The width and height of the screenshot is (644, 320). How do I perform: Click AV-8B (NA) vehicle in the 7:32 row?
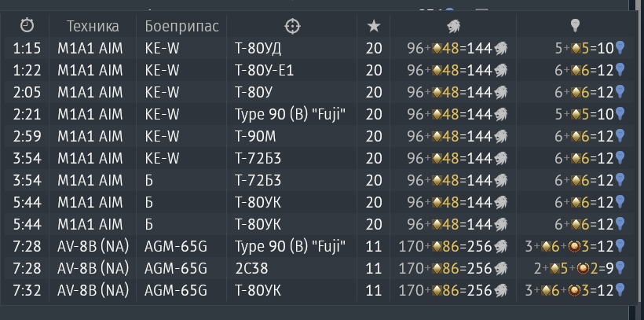tap(93, 291)
